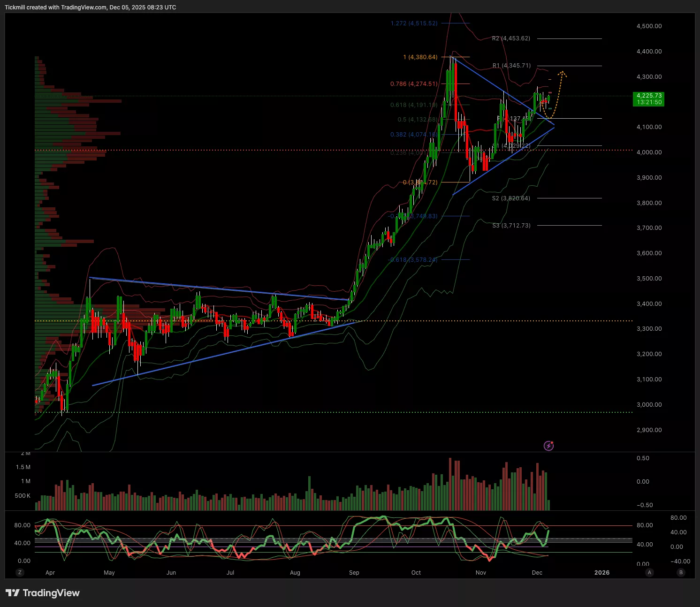Click the purple lightning bolt event icon
Screen dimensions: 700x607
(548, 446)
